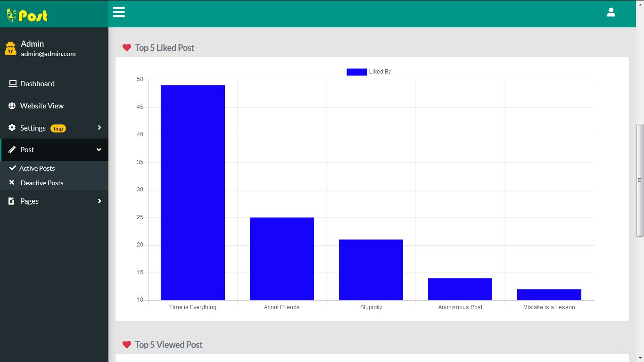Click the hamburger menu to toggle sidebar
Viewport: 644px width, 362px height.
pos(119,12)
